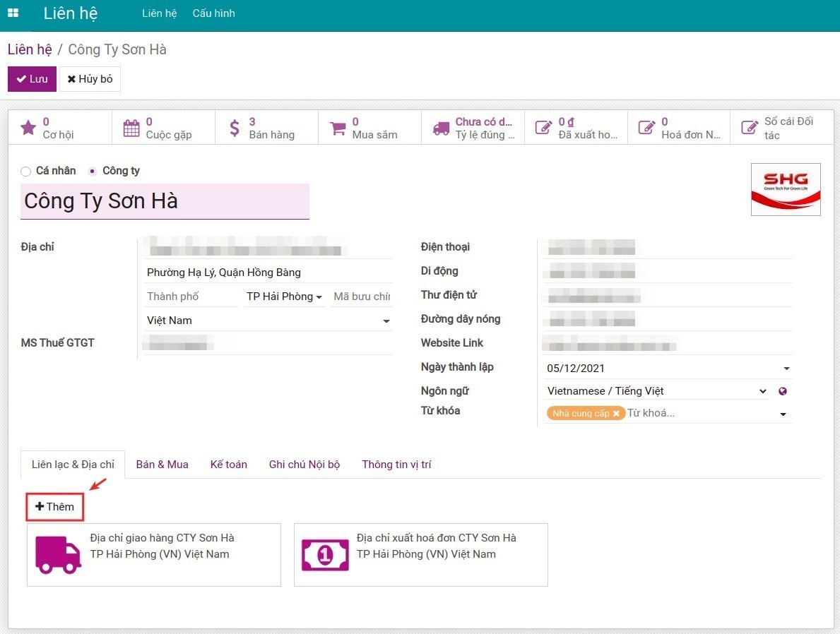This screenshot has width=840, height=634.
Task: Click the company name field Công Ty Sơn Hà
Action: click(165, 201)
